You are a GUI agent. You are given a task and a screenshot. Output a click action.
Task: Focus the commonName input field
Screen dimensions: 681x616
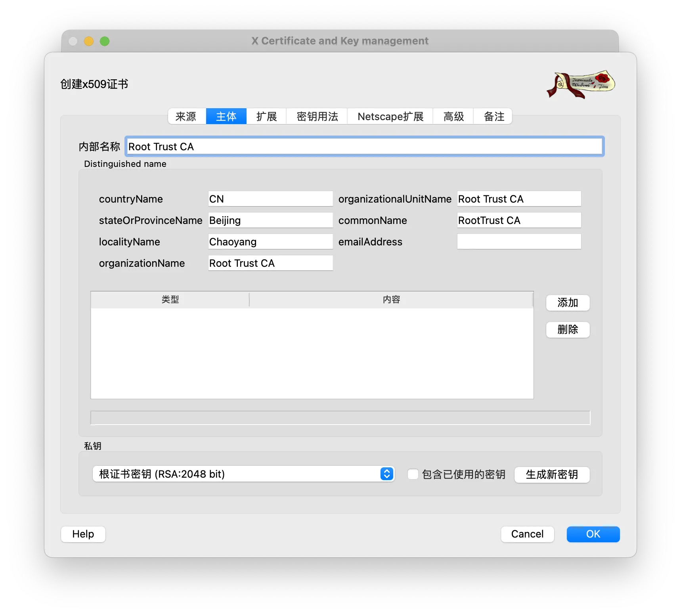point(519,220)
